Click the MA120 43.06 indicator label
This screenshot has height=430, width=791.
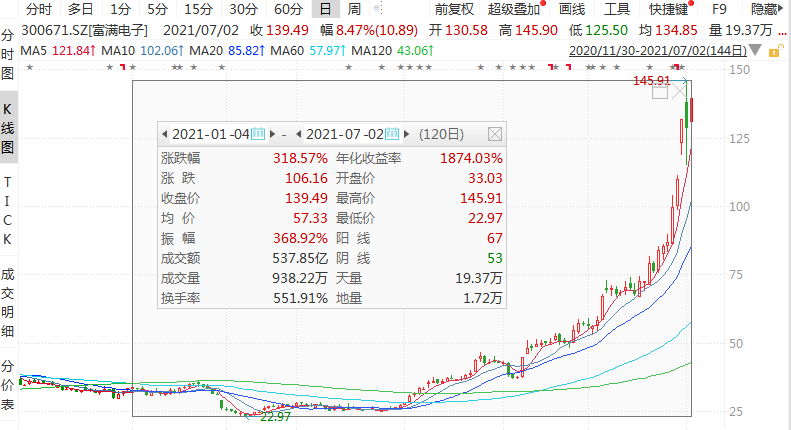point(392,51)
